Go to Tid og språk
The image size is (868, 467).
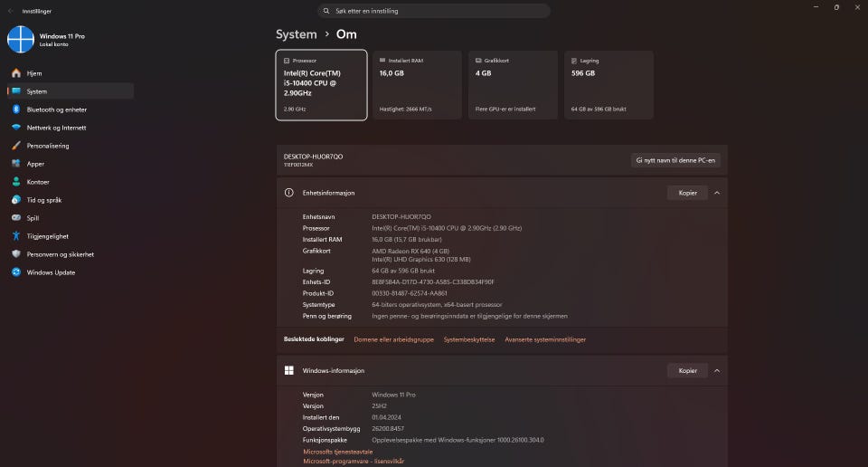[x=71, y=199]
